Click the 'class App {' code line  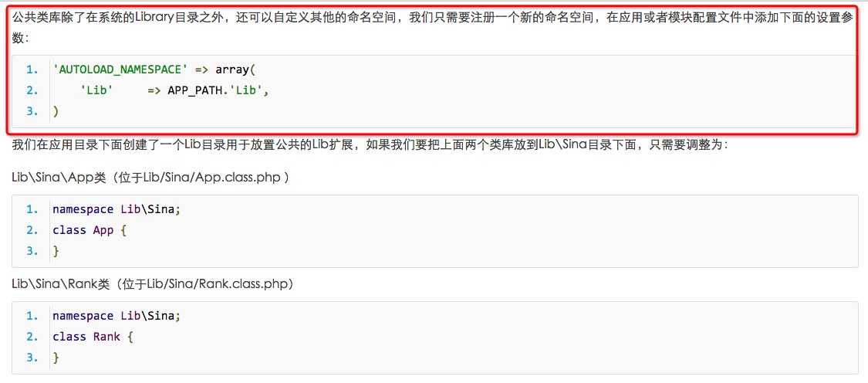89,230
